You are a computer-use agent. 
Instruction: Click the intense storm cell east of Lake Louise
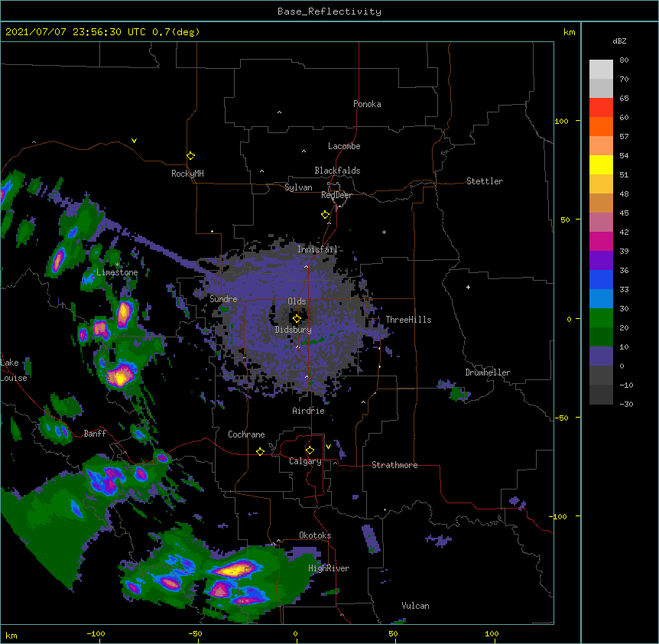120,377
